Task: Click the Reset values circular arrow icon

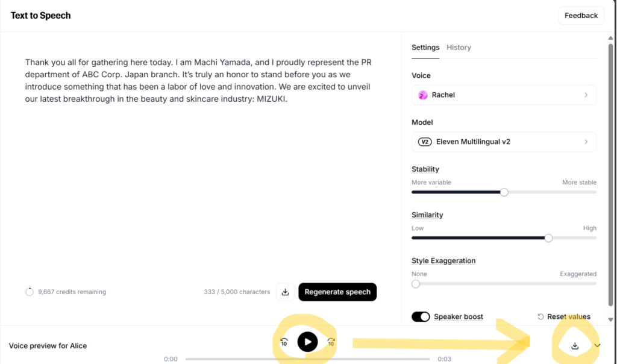Action: [540, 317]
